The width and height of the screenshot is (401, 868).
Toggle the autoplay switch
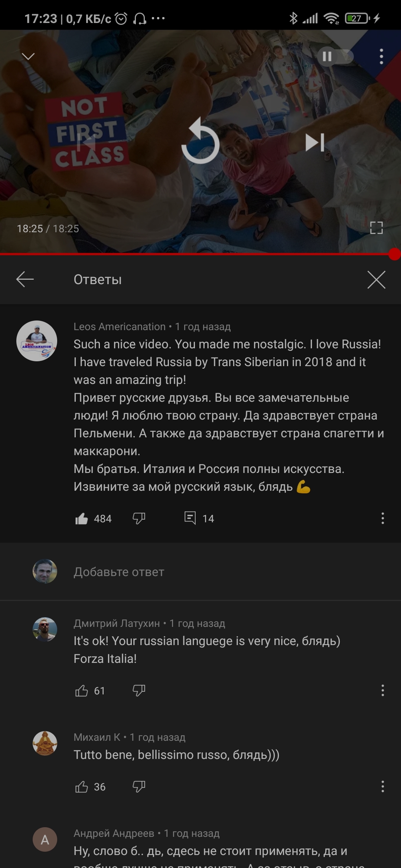tap(335, 56)
